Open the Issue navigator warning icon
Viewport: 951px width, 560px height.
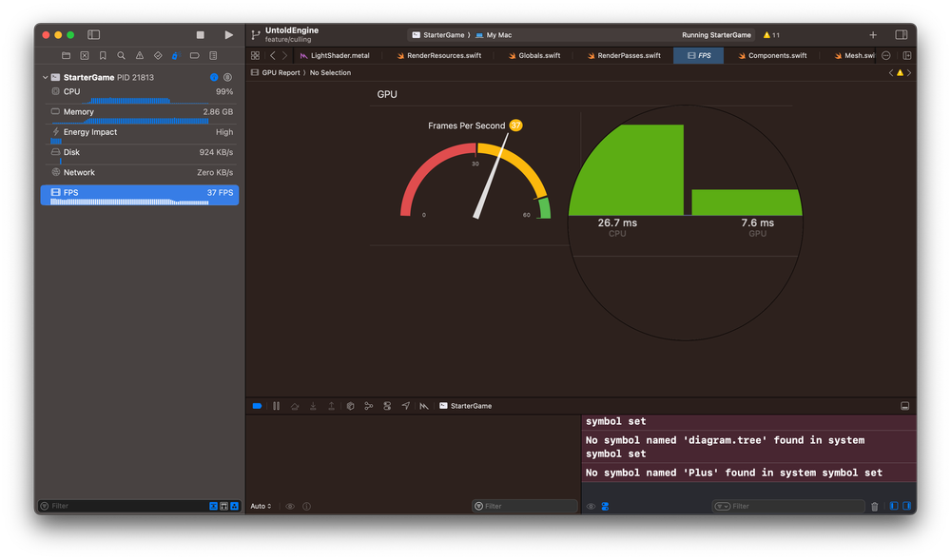[x=140, y=56]
